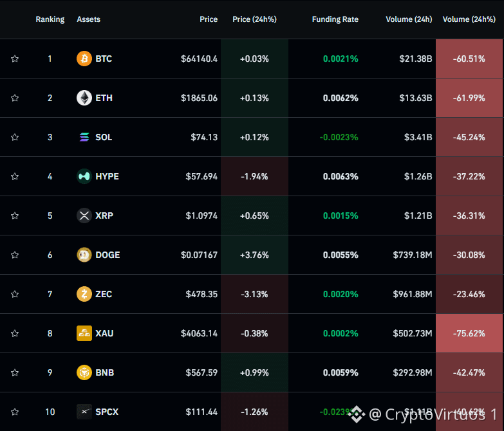The height and width of the screenshot is (431, 504).
Task: Open the XAU asset name
Action: click(104, 333)
